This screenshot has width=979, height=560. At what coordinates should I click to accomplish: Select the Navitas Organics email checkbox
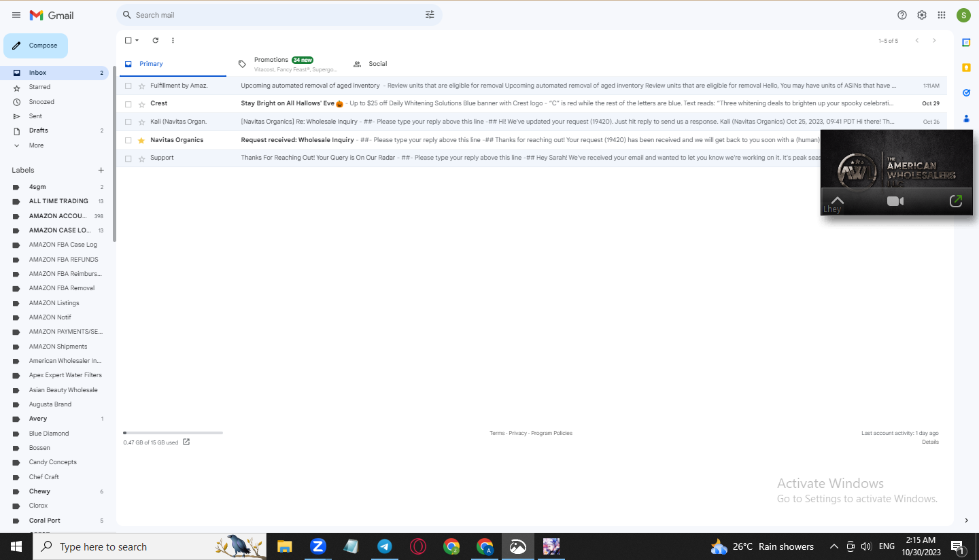pyautogui.click(x=128, y=140)
